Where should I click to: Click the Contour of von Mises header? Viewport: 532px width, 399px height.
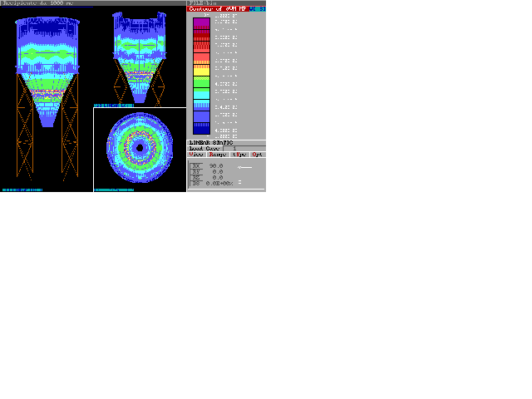click(218, 9)
